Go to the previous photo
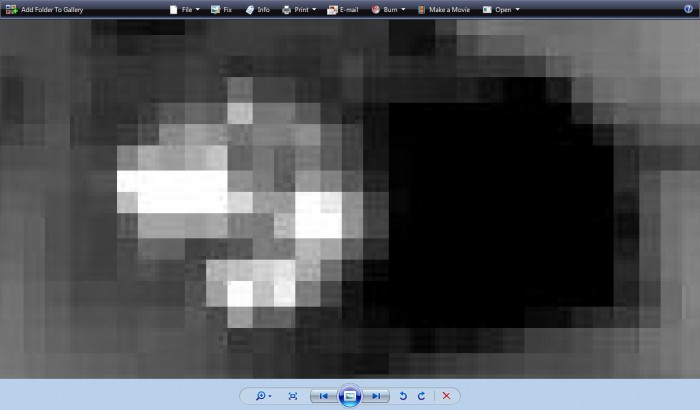Screen dimensions: 700x410 point(323,396)
